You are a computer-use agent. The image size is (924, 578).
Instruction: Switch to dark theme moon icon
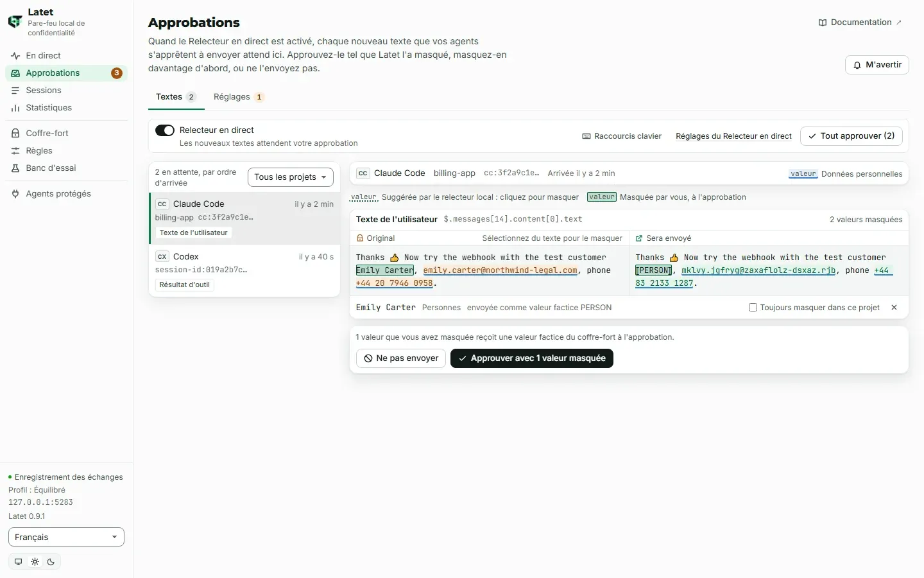tap(51, 562)
